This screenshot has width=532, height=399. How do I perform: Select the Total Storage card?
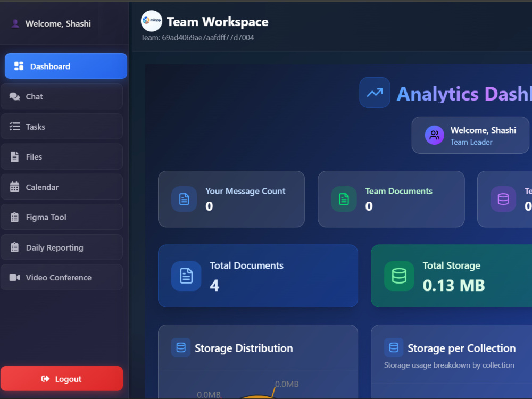(x=451, y=276)
